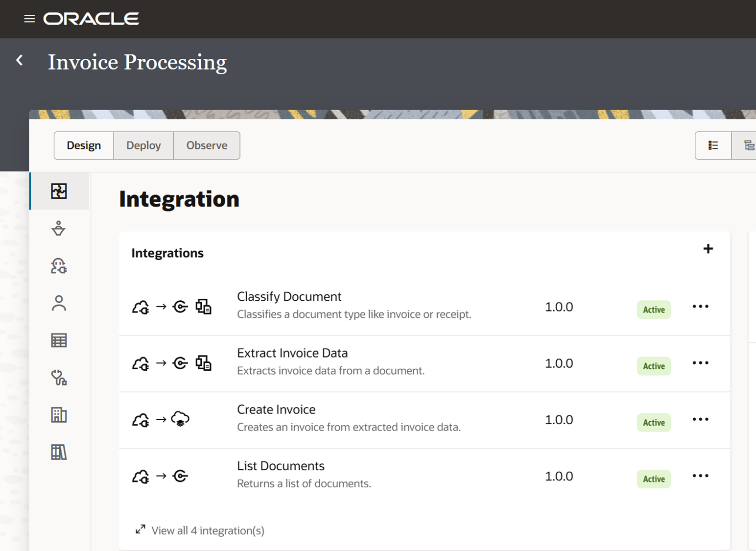756x551 pixels.
Task: Open the library books icon at sidebar bottom
Action: click(x=59, y=452)
